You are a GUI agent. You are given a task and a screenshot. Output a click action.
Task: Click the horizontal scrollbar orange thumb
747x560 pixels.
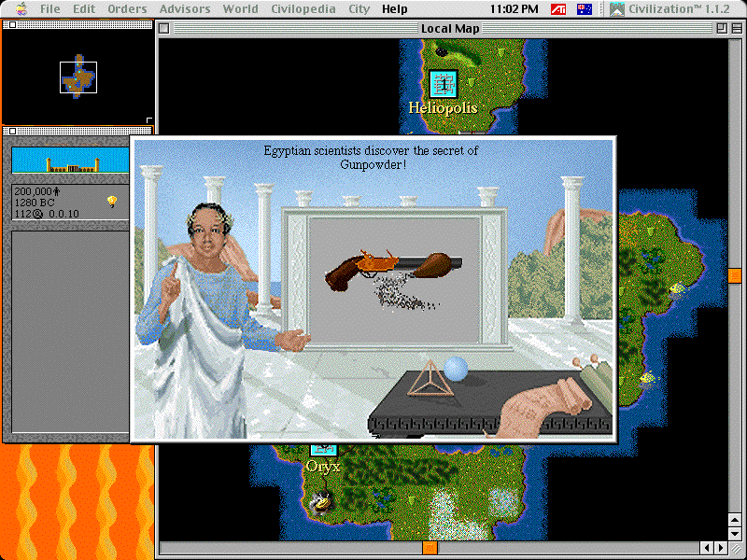coord(430,548)
